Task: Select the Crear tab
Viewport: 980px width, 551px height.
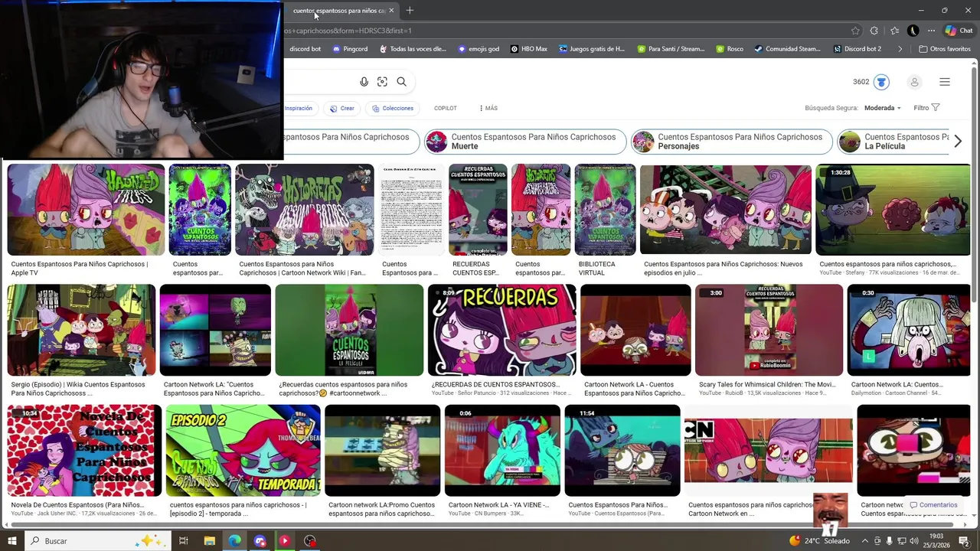Action: 341,108
